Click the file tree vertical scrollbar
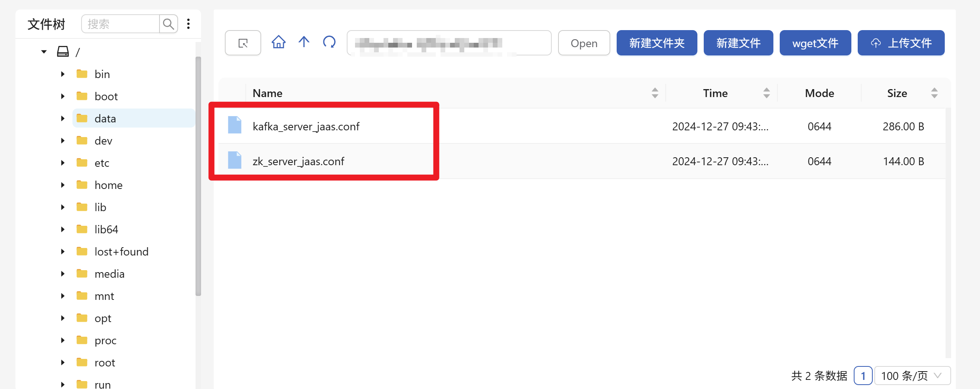 198,176
